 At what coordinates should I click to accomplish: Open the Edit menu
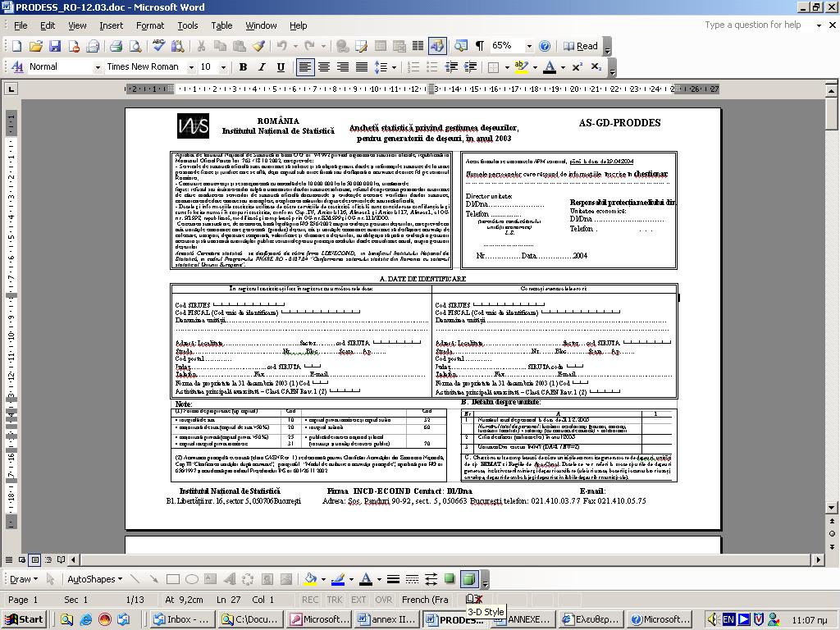[x=47, y=25]
